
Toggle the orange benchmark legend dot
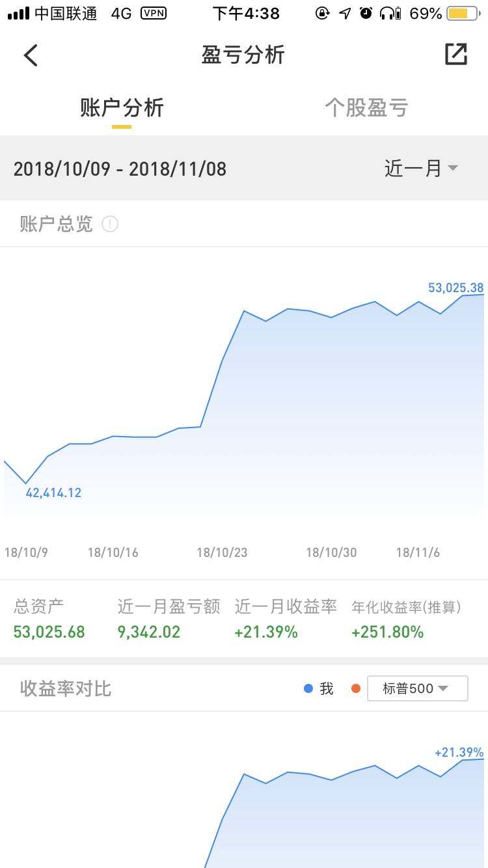coord(355,688)
